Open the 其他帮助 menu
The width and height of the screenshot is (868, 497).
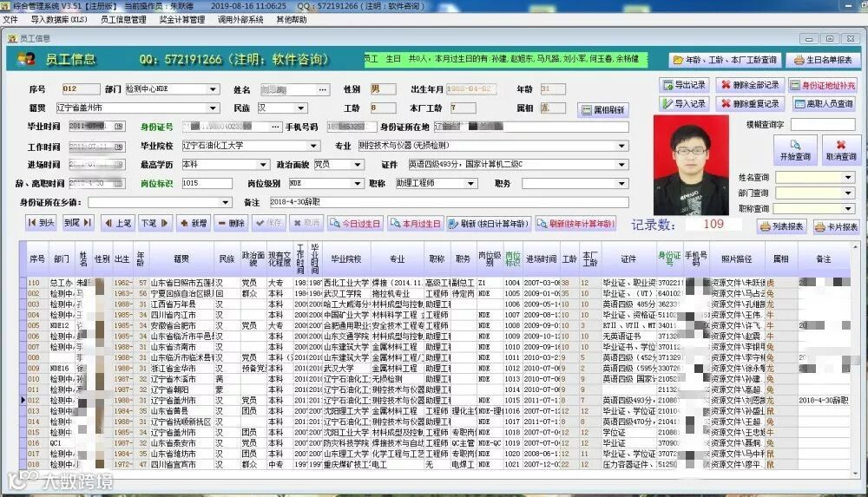pos(291,19)
